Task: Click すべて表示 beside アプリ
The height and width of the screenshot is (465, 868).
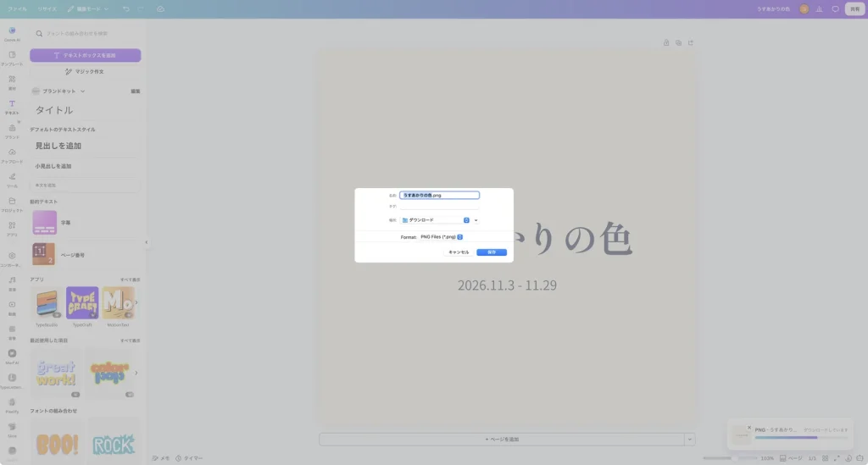Action: (130, 280)
